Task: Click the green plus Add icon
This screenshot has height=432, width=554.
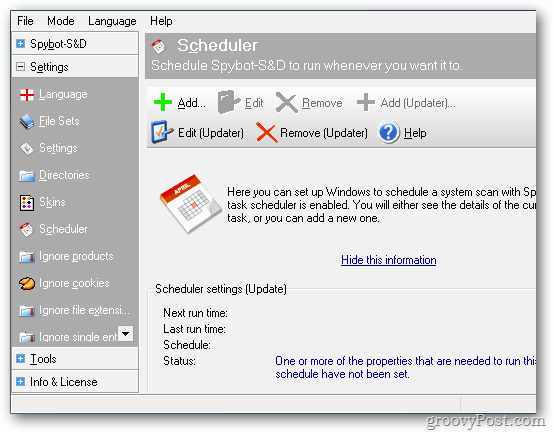Action: tap(163, 102)
